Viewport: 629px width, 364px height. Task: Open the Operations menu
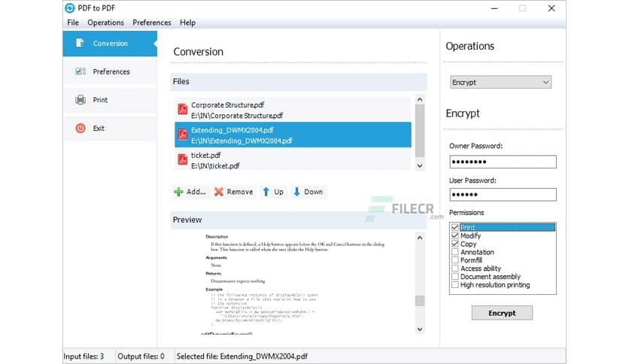click(105, 23)
